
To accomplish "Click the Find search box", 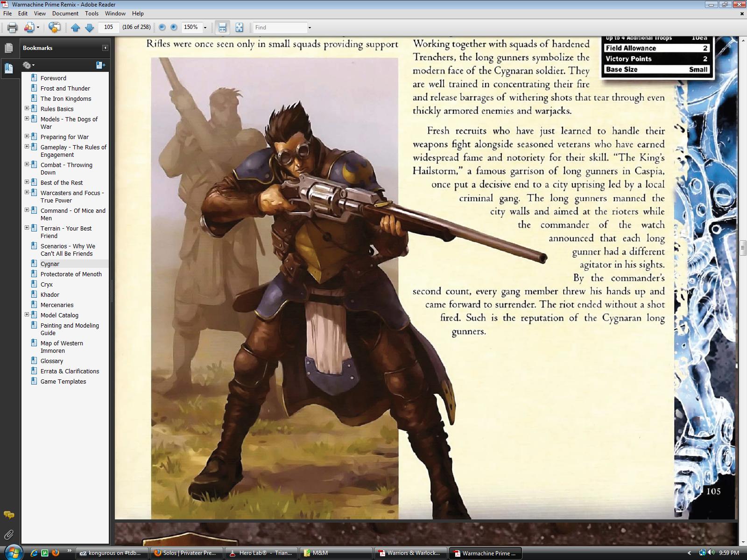I will coord(280,27).
